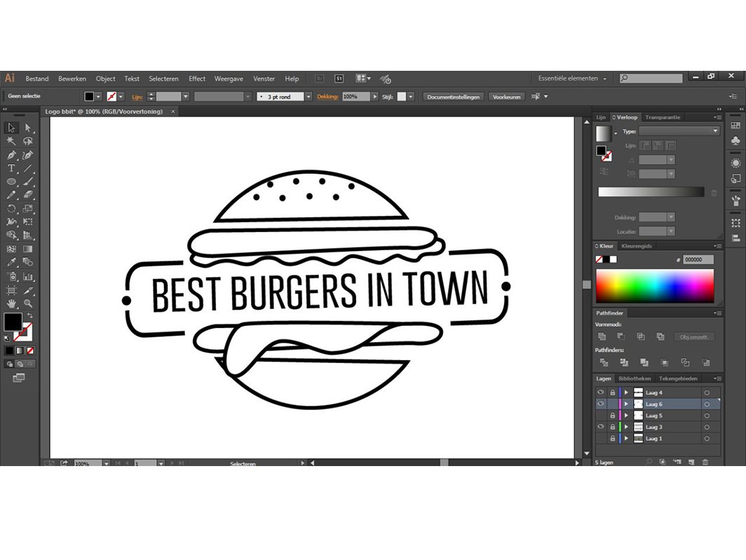The image size is (746, 560).
Task: Open stroke color dropdown in control bar
Action: point(121,97)
